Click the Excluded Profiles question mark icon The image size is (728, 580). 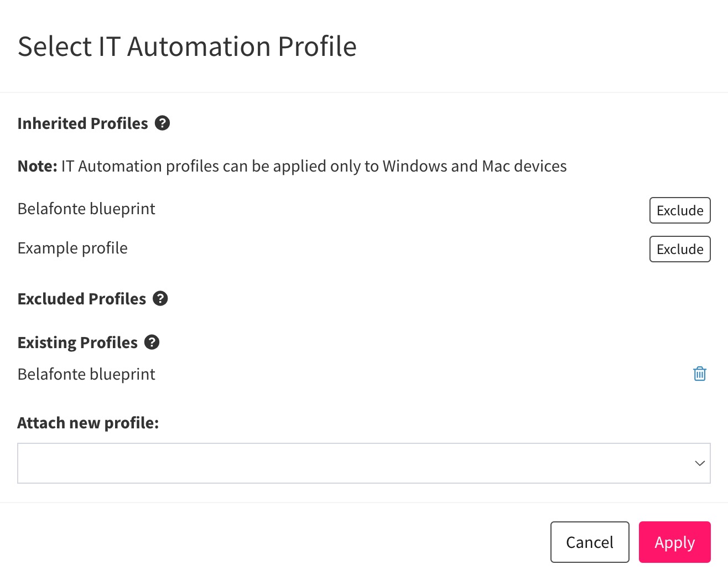160,299
